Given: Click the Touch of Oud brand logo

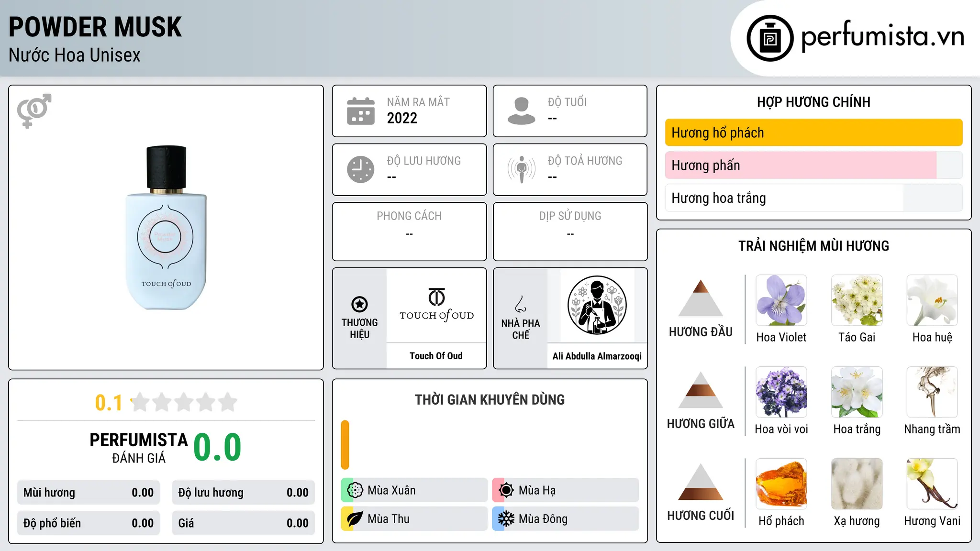Looking at the screenshot, I should click(436, 305).
